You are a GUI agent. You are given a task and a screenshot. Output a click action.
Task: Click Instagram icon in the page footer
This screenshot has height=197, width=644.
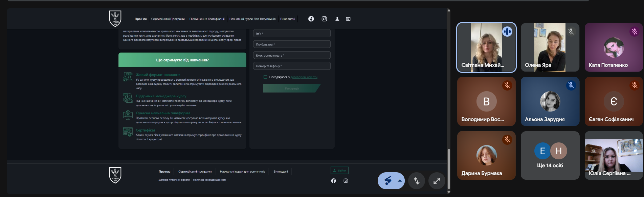(346, 181)
